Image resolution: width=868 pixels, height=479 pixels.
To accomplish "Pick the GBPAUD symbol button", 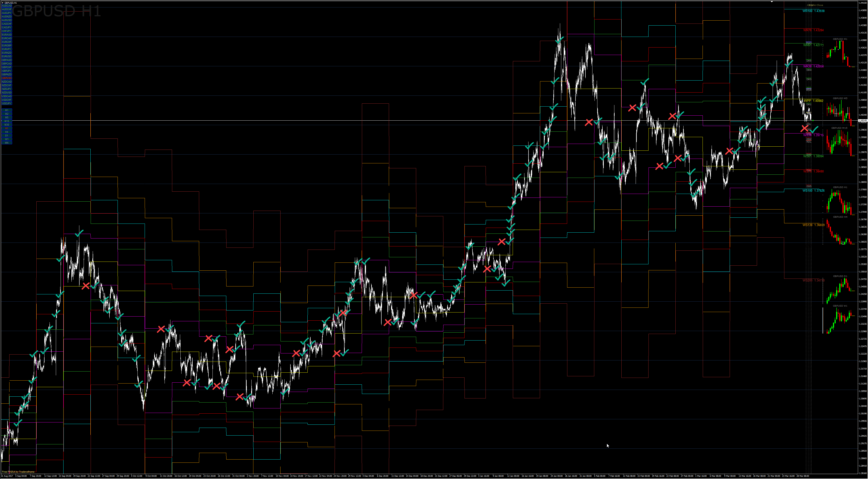I will 7,60.
